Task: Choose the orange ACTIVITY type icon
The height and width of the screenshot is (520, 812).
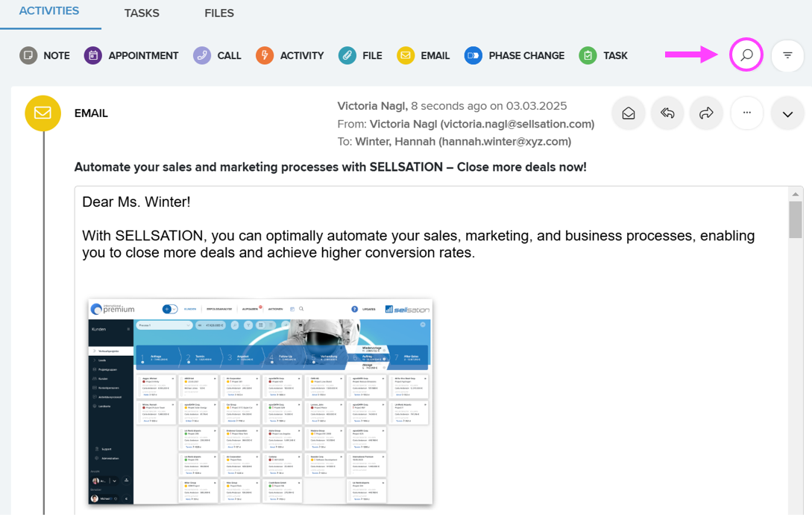Action: pyautogui.click(x=264, y=55)
